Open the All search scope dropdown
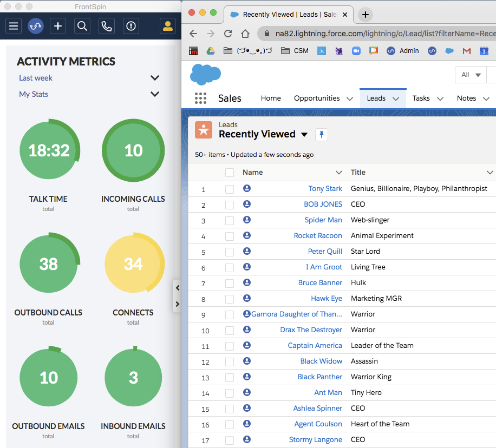The image size is (496, 448). [471, 75]
